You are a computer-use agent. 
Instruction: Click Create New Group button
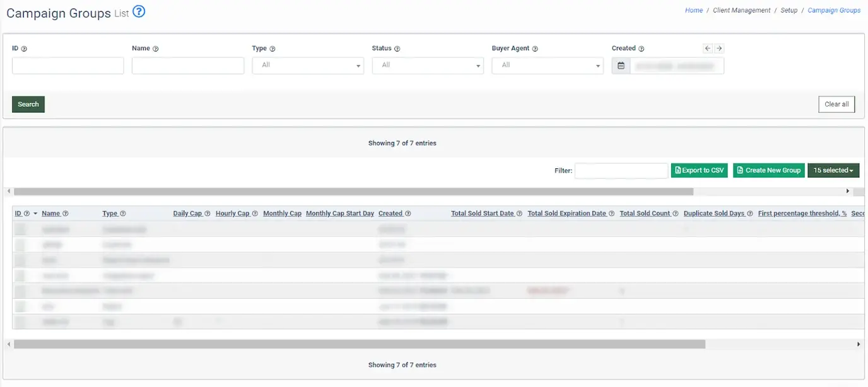(768, 170)
